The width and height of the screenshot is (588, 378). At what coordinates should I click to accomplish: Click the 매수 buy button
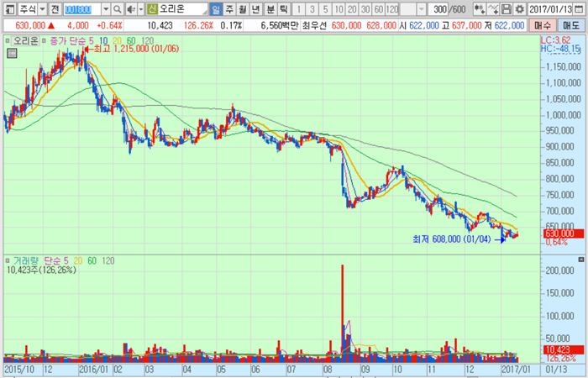tap(544, 25)
